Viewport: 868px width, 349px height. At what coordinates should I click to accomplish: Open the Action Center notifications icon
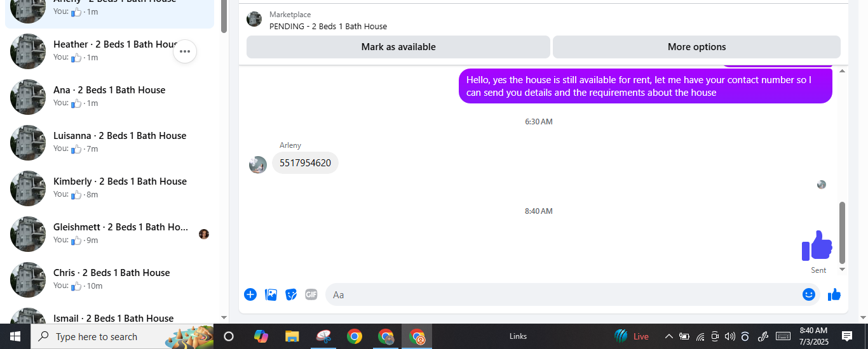[x=847, y=336]
